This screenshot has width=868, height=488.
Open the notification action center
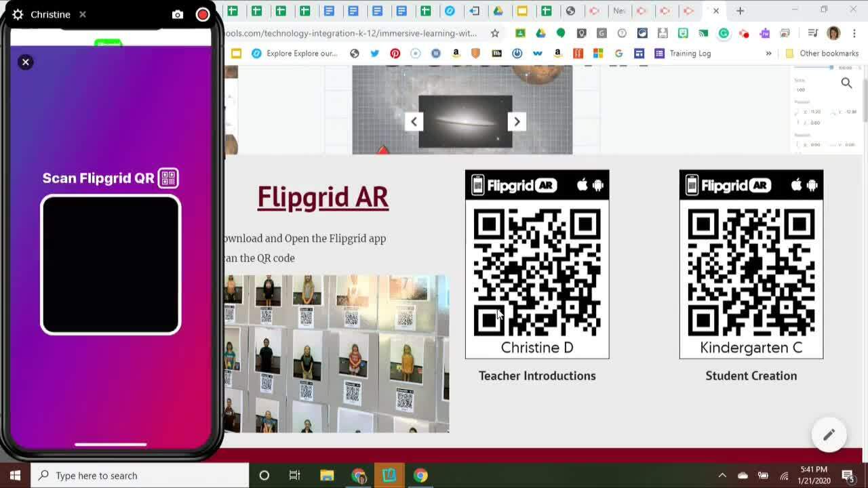tap(848, 475)
